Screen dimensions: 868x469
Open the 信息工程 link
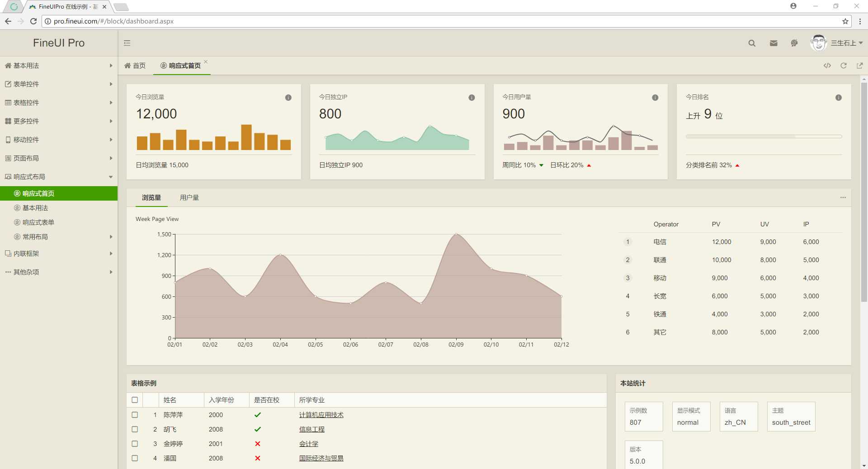point(311,429)
